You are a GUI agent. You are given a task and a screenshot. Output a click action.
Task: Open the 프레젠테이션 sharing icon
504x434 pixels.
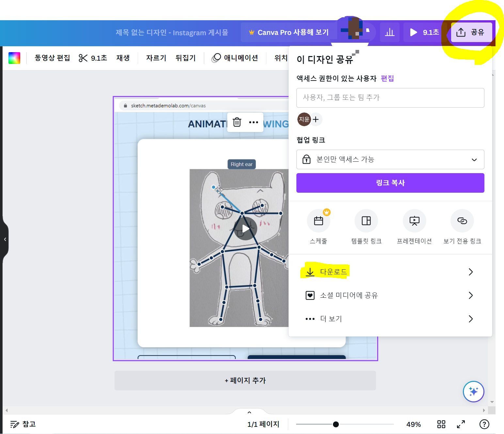tap(414, 221)
